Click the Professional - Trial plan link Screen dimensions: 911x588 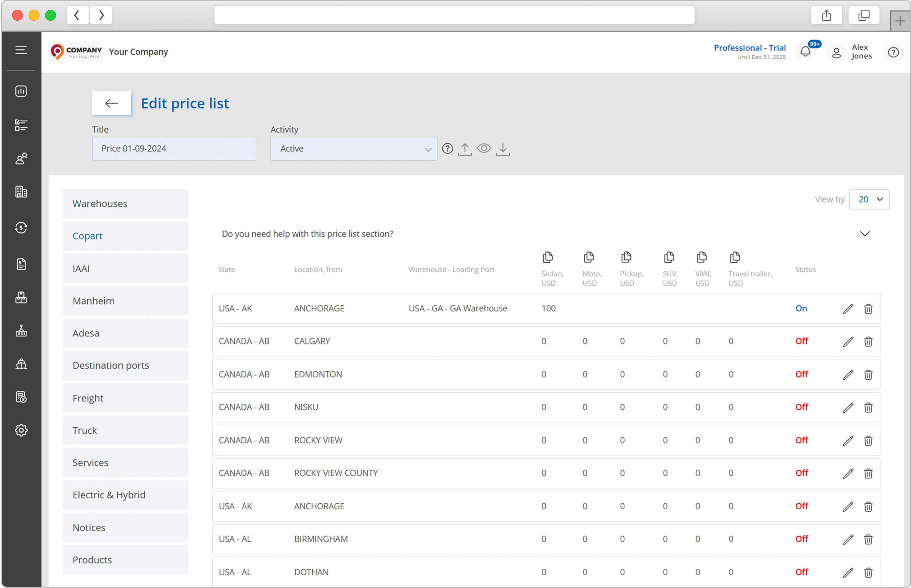point(749,48)
